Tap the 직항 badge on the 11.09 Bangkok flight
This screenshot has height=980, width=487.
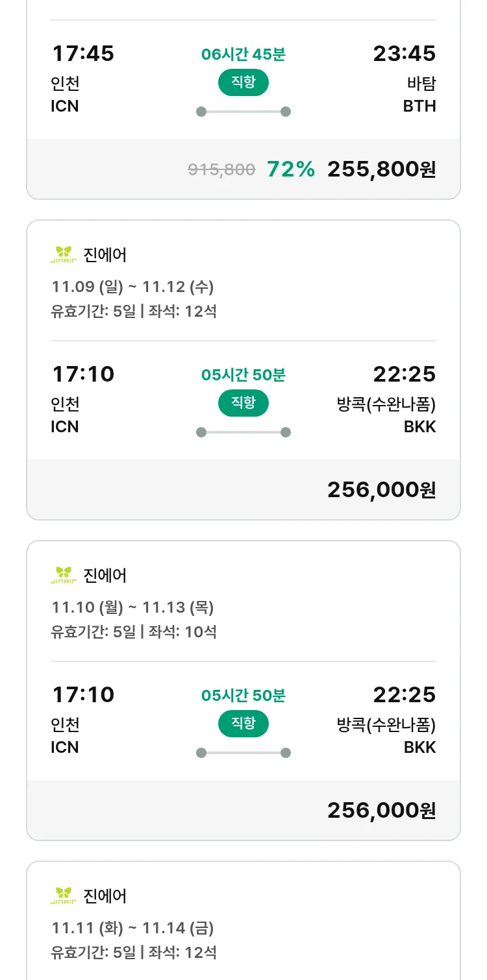[x=243, y=403]
